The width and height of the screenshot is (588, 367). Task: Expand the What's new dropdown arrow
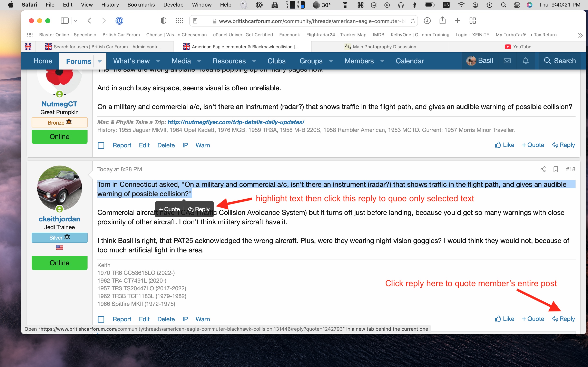coord(158,61)
